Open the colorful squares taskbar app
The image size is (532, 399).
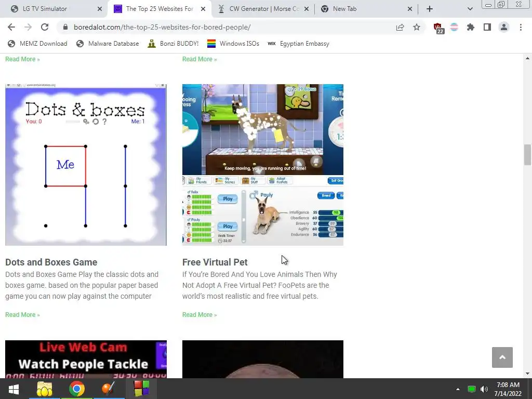pyautogui.click(x=141, y=389)
